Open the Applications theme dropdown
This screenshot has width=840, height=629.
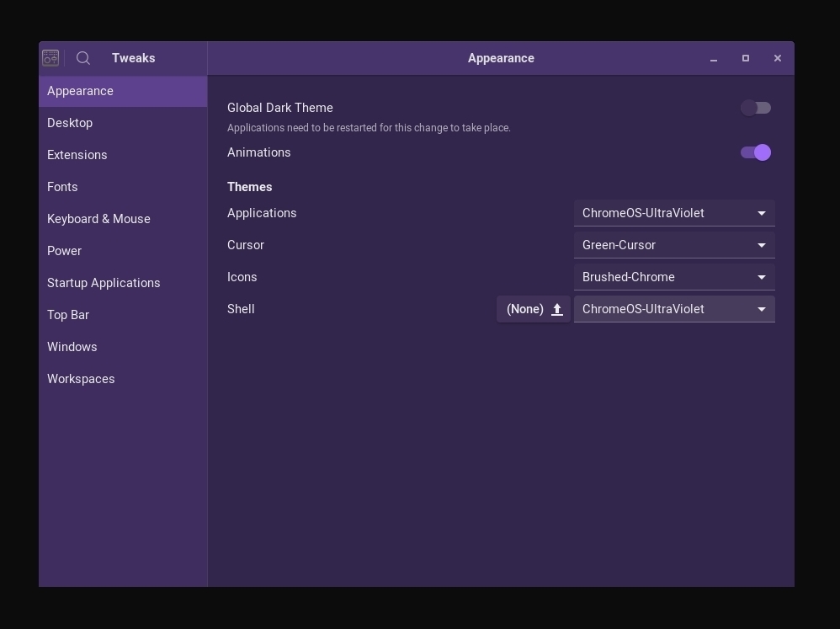click(674, 213)
